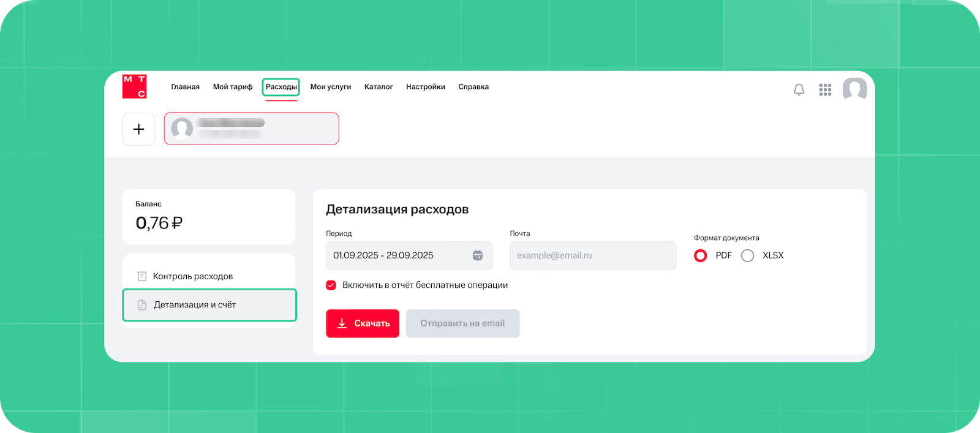Click Отправить на email button
Viewport: 980px width, 433px height.
[x=462, y=323]
